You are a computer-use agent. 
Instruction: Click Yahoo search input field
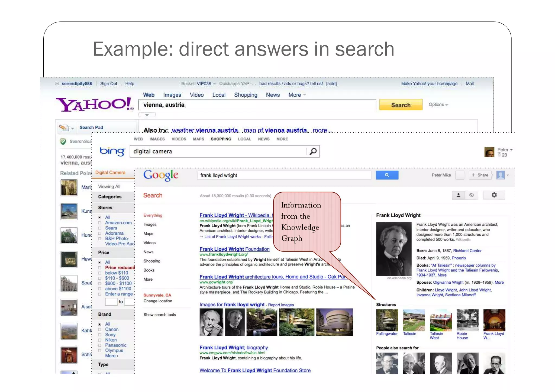(257, 105)
